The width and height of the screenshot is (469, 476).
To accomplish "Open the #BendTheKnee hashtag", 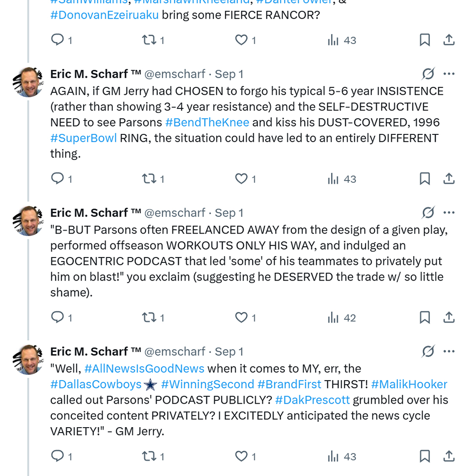I will click(x=207, y=122).
